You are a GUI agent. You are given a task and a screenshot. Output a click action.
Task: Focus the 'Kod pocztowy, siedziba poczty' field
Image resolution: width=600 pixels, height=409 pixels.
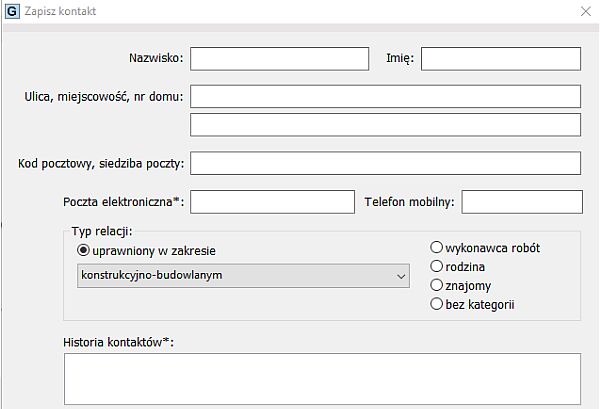point(385,163)
